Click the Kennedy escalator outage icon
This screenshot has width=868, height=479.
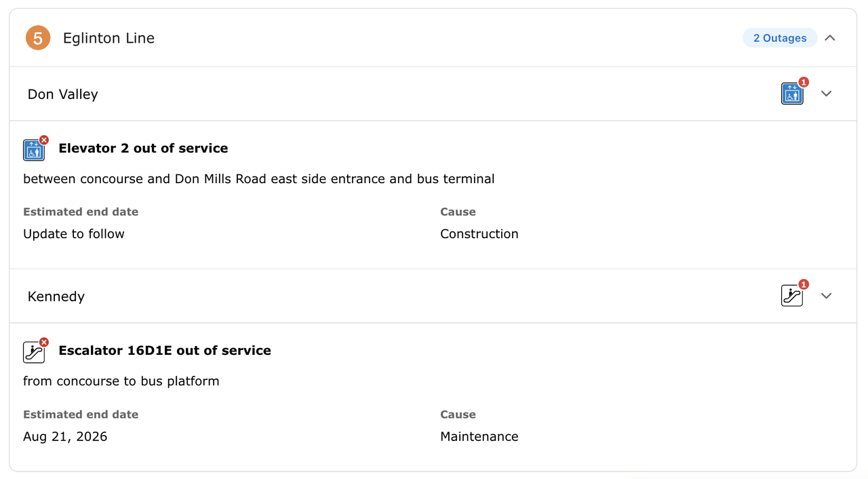[792, 296]
